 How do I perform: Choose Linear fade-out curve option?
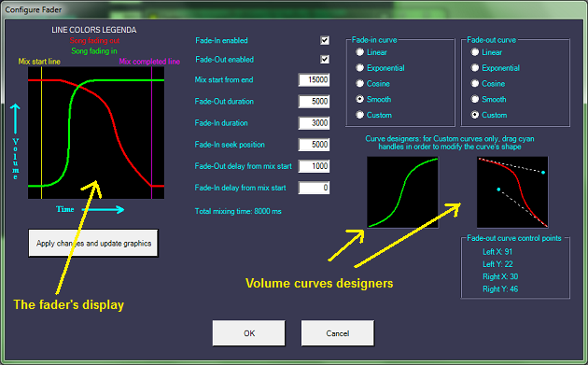475,52
